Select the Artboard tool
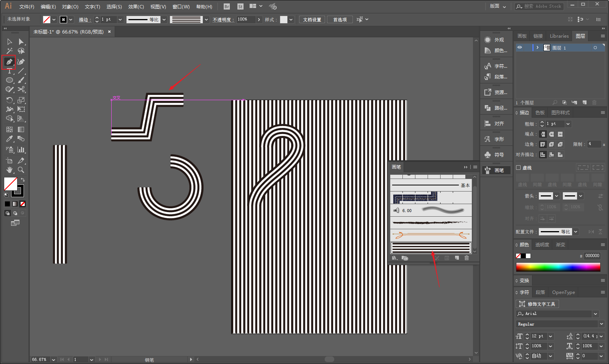609x364 pixels. tap(10, 161)
